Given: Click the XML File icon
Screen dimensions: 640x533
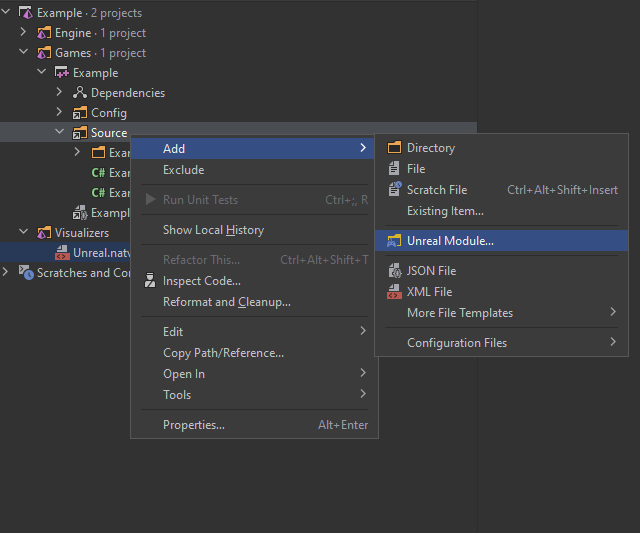Looking at the screenshot, I should tap(394, 292).
